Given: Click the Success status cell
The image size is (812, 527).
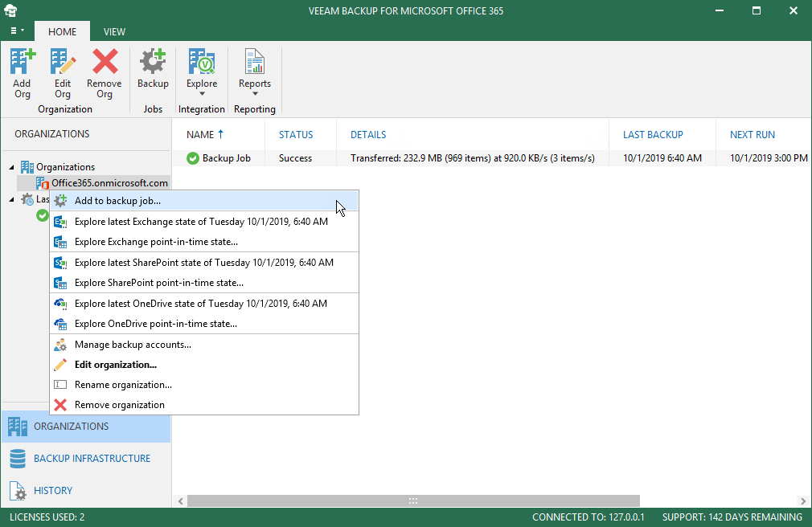Looking at the screenshot, I should click(295, 158).
